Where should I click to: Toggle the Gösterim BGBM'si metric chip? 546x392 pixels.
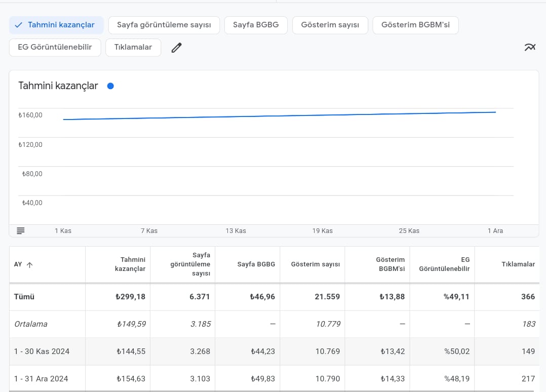tap(415, 25)
